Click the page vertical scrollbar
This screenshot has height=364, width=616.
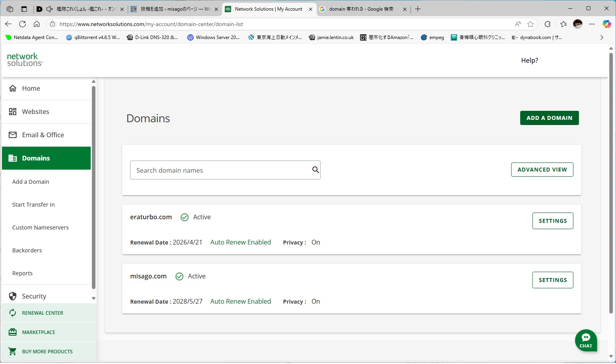(x=611, y=183)
